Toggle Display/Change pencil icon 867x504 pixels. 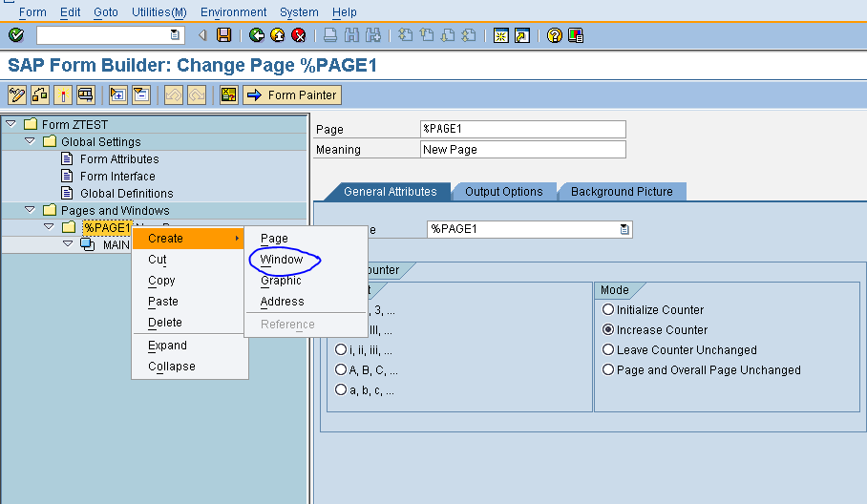[17, 95]
